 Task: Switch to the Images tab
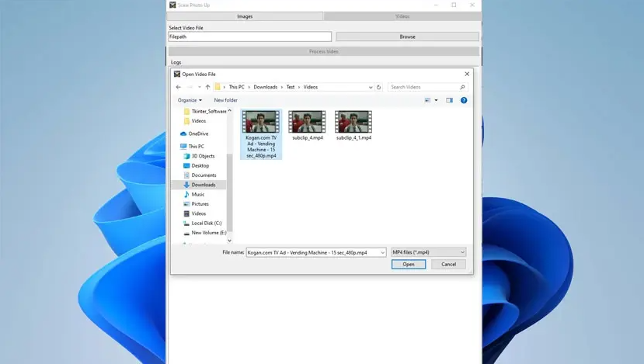(245, 16)
